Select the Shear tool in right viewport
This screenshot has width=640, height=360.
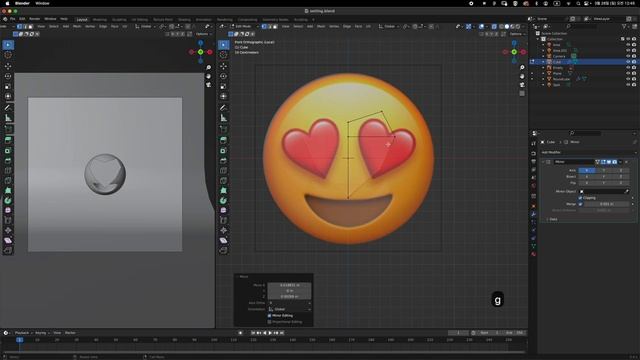click(223, 240)
